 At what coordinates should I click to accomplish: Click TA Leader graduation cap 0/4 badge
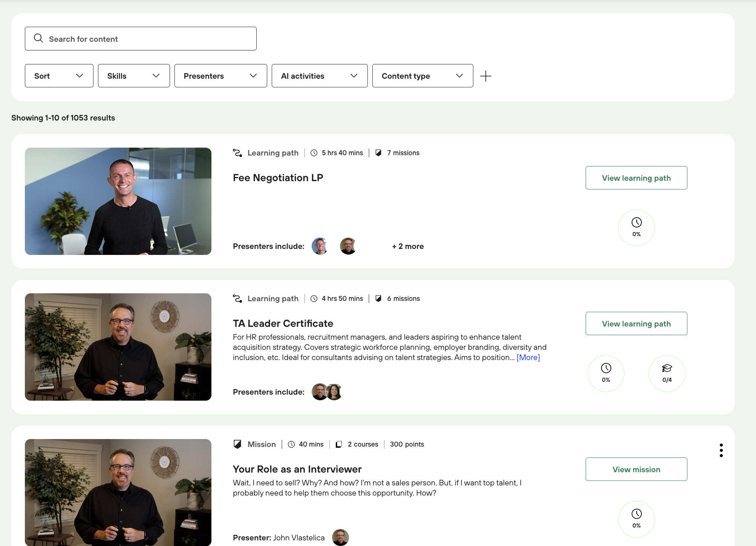(667, 374)
